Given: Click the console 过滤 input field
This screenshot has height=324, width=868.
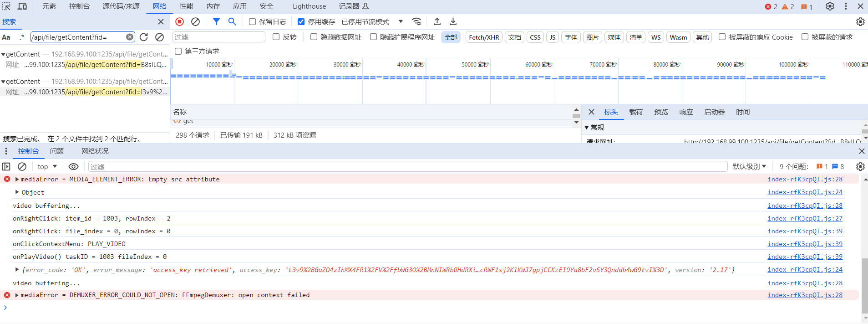Looking at the screenshot, I should tap(407, 167).
